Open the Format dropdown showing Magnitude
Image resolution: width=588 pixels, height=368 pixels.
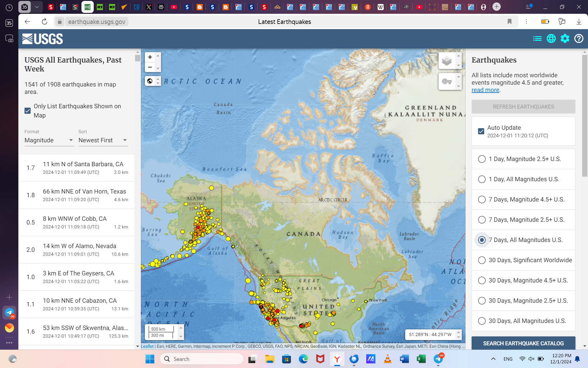49,140
